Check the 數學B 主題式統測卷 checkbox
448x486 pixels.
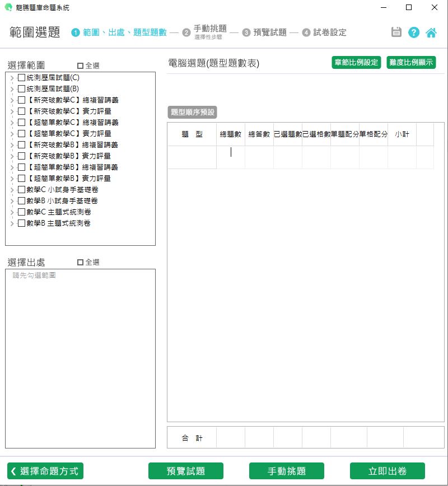click(21, 223)
